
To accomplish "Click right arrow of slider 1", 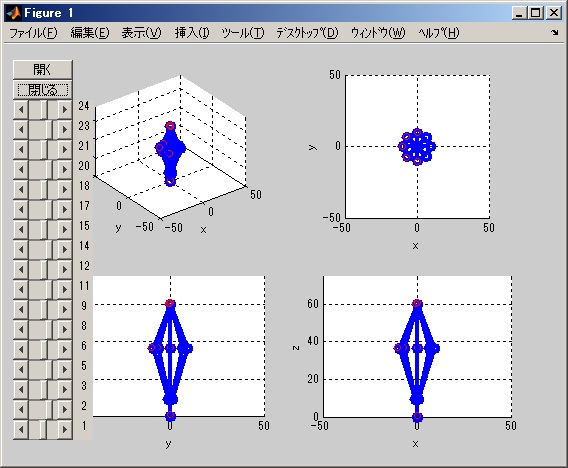I will pos(65,429).
